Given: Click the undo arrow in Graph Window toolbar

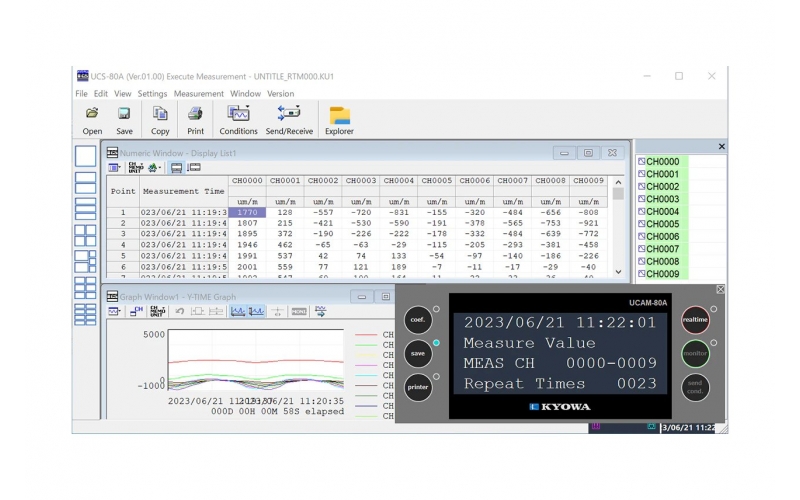Looking at the screenshot, I should [179, 311].
